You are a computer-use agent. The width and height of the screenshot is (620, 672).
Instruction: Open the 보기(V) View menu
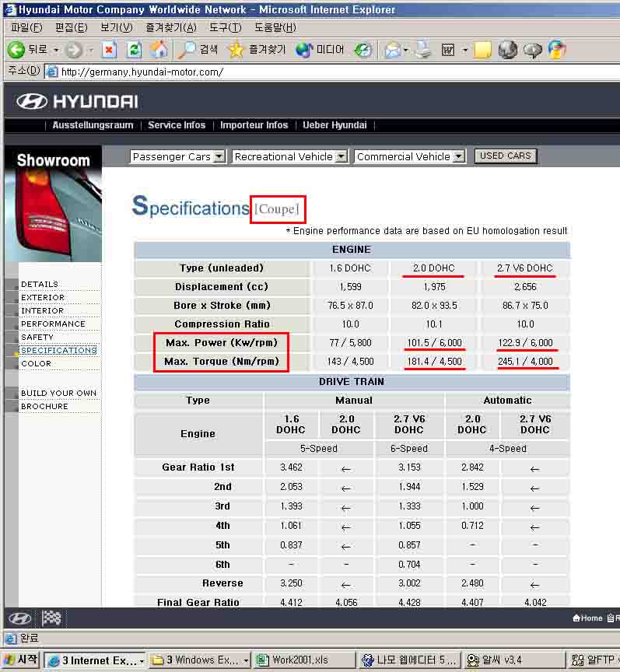coord(116,28)
